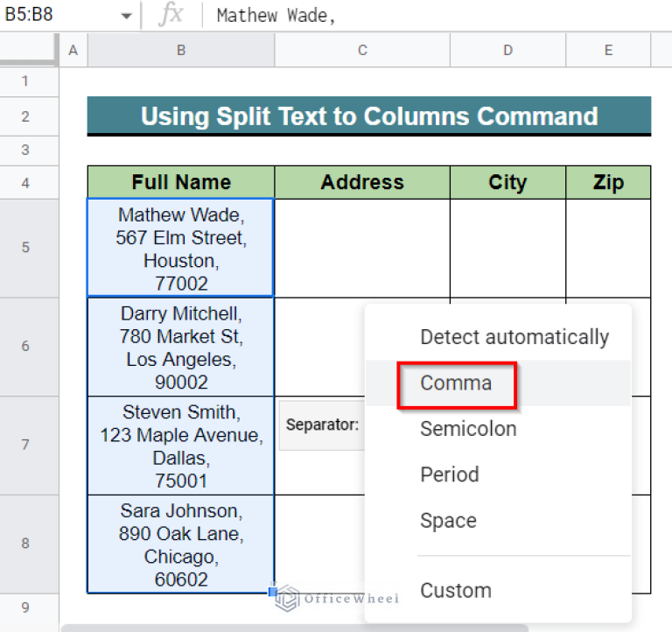The image size is (672, 632).
Task: Select column C header
Action: (x=362, y=51)
